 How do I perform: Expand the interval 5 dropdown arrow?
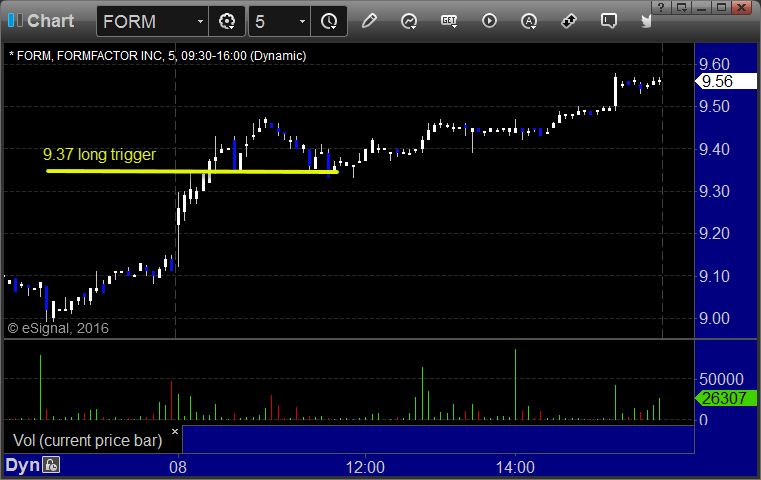[302, 21]
